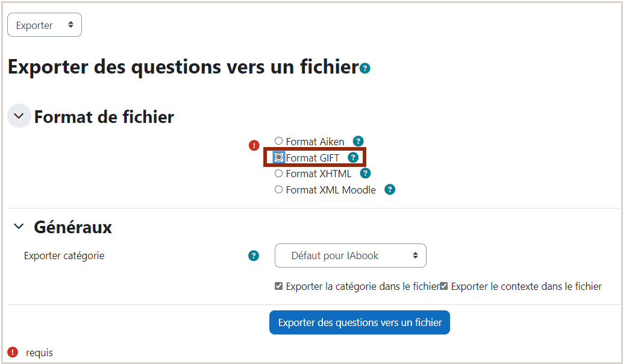Open help for Format Aiken
Screen dimensions: 623x364
pyautogui.click(x=358, y=141)
